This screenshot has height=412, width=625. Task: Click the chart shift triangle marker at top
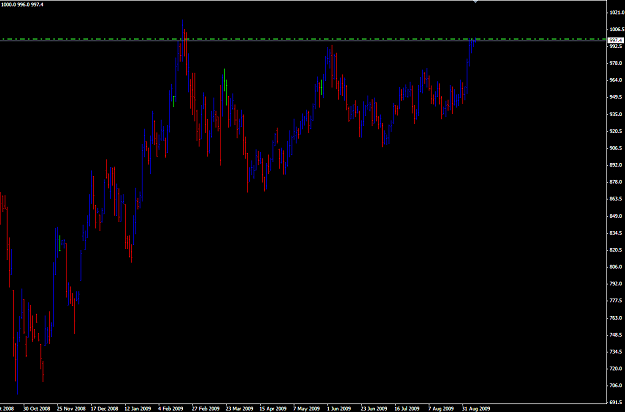coord(475,2)
